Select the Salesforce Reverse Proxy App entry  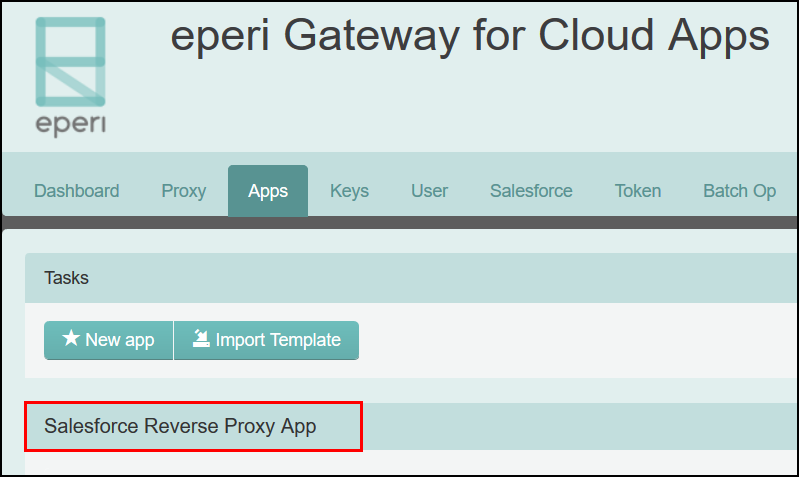point(180,426)
